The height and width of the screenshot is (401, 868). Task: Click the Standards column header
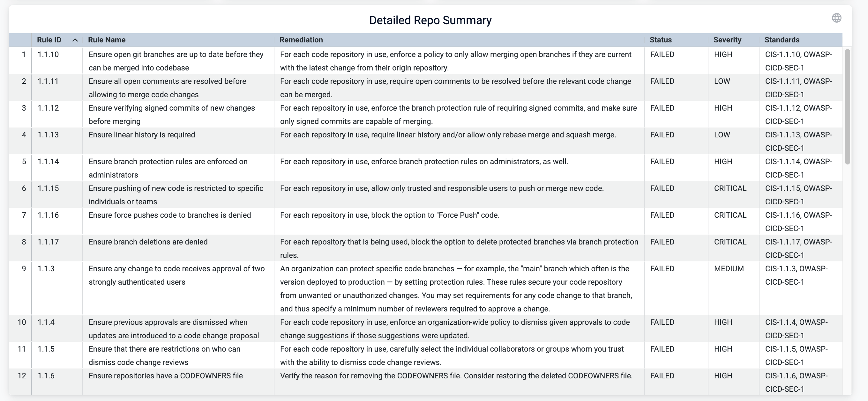click(782, 40)
